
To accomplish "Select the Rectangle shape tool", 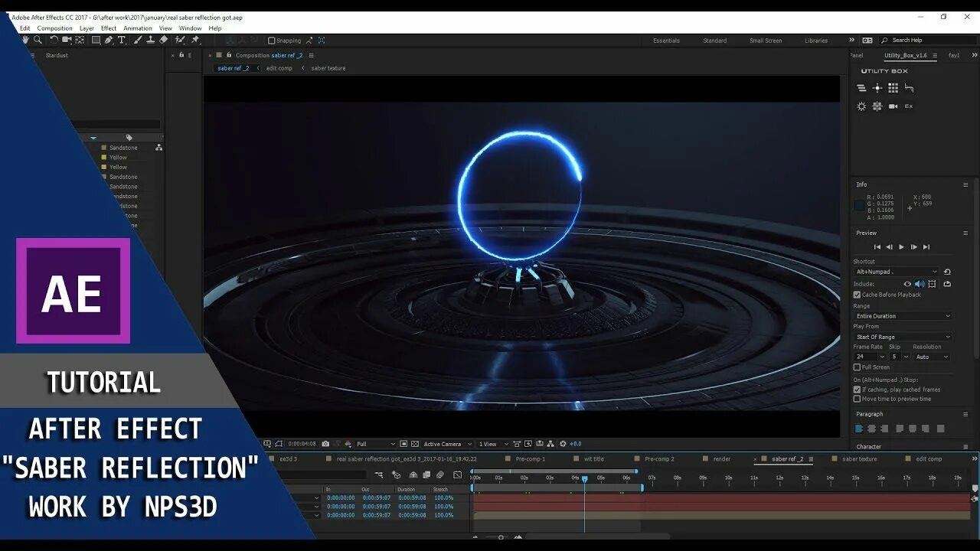I will click(96, 40).
